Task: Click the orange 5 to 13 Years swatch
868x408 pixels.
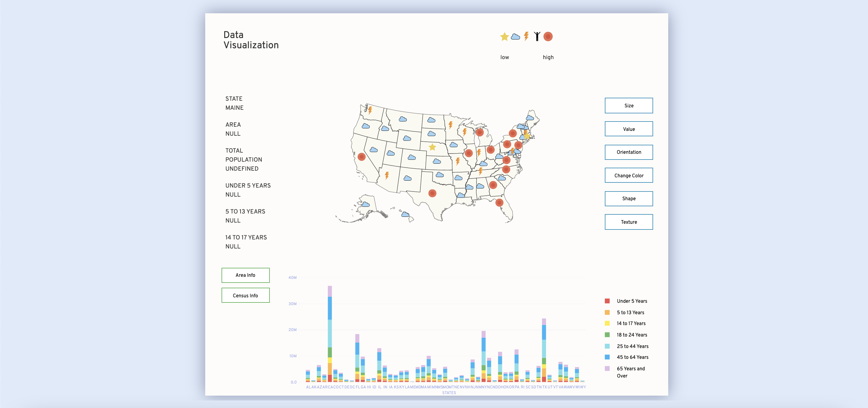Action: pos(607,312)
